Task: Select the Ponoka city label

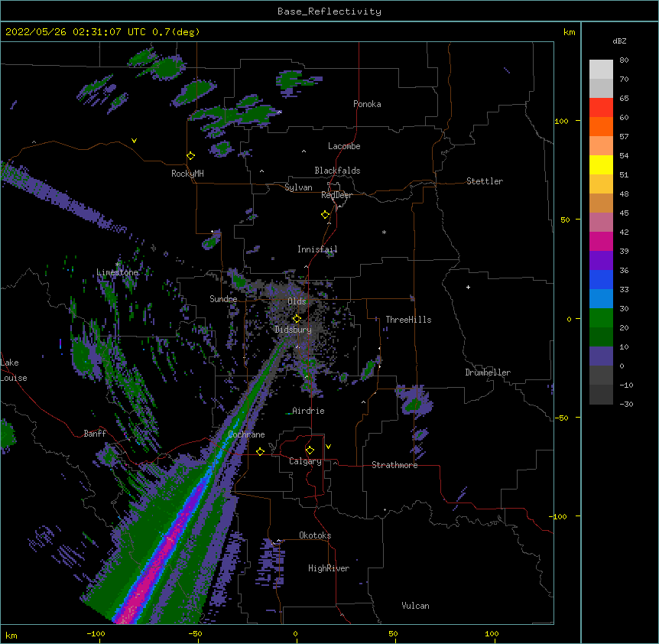Action: click(367, 104)
